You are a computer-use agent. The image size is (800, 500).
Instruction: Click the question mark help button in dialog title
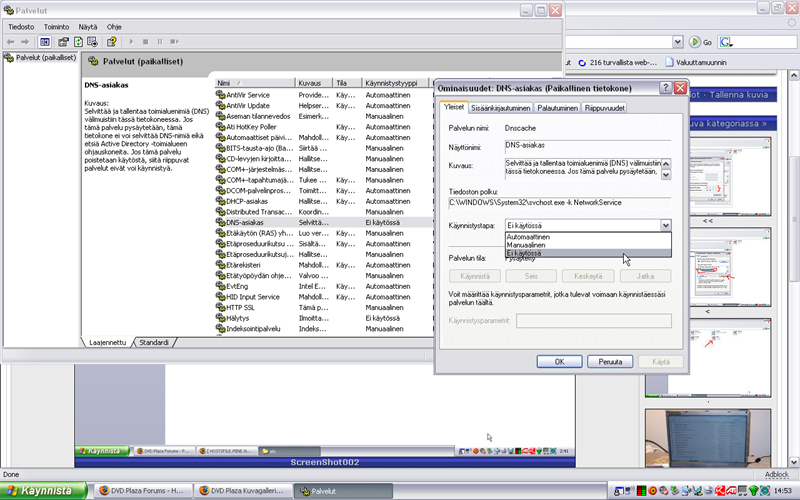(665, 88)
